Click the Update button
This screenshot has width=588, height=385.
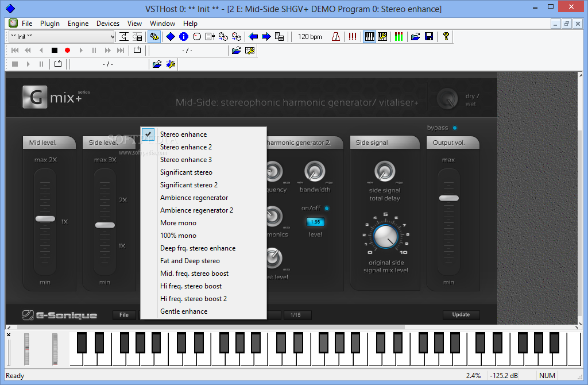(x=461, y=315)
